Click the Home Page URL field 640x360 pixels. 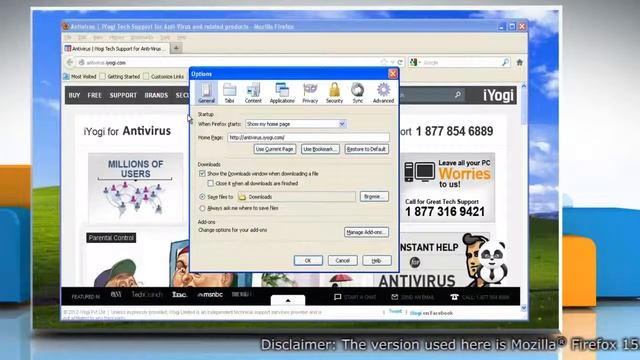308,138
